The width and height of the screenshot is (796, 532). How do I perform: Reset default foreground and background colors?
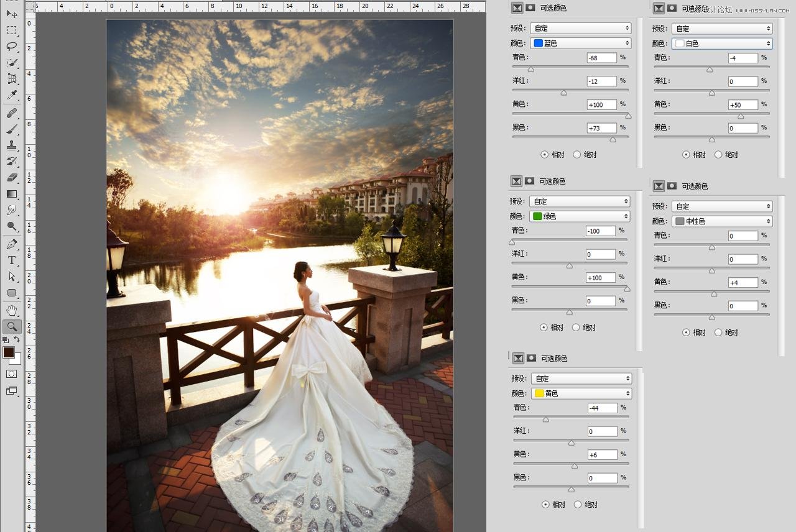click(x=6, y=340)
